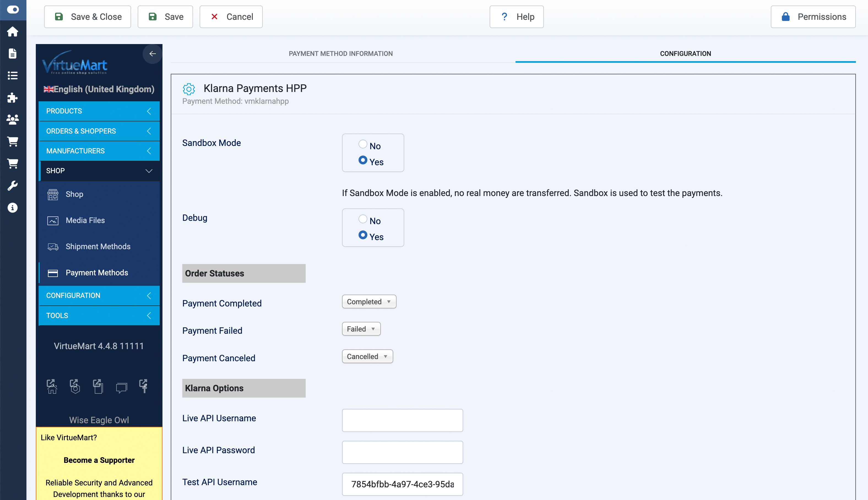Viewport: 868px width, 500px height.
Task: Open the Help button
Action: 516,17
